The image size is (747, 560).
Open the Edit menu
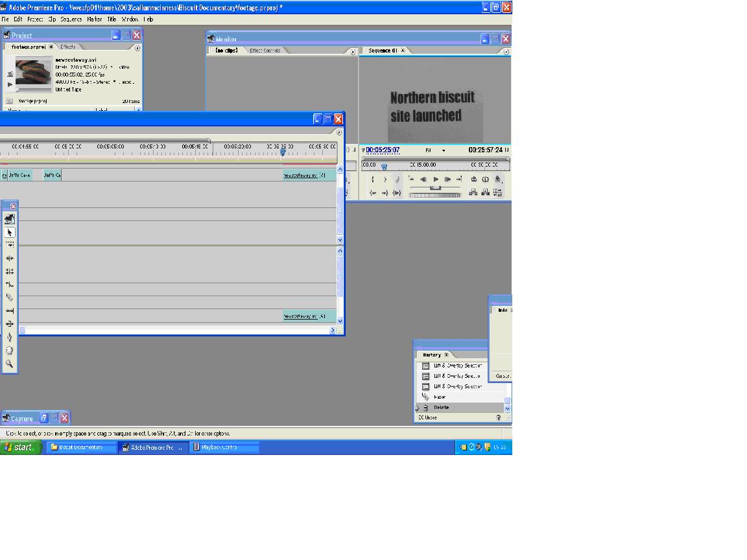pyautogui.click(x=18, y=19)
